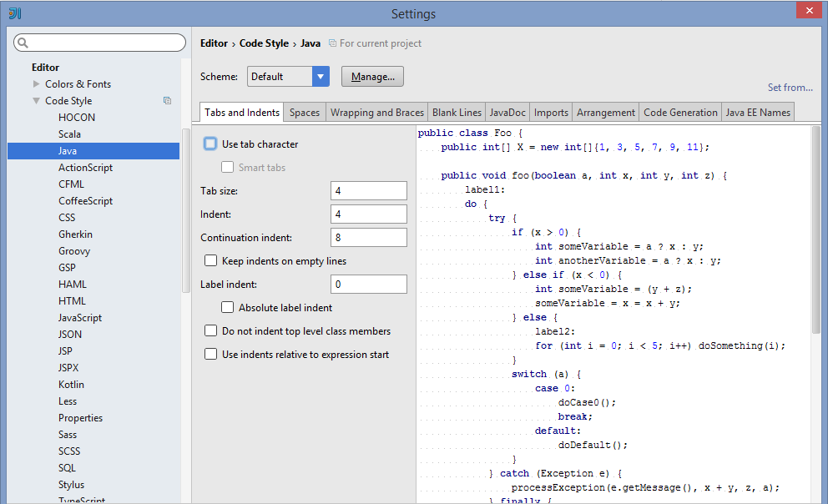Image resolution: width=828 pixels, height=504 pixels.
Task: Open Kotlin code style settings
Action: click(x=71, y=384)
